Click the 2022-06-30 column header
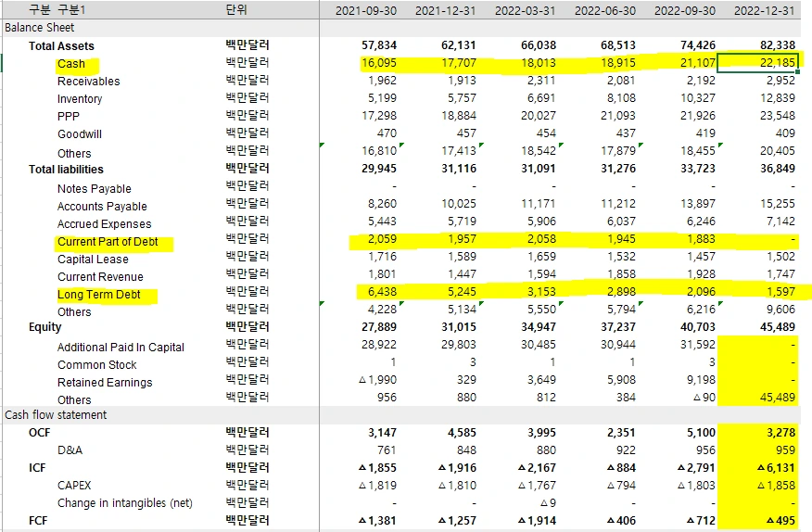The image size is (812, 532). [605, 10]
